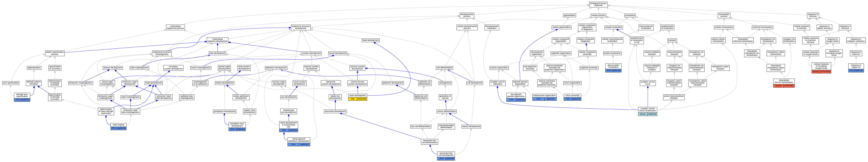Click the root 'Biological Process Atp6v0d1' node
Screen dimensions: 868x162
599,4
